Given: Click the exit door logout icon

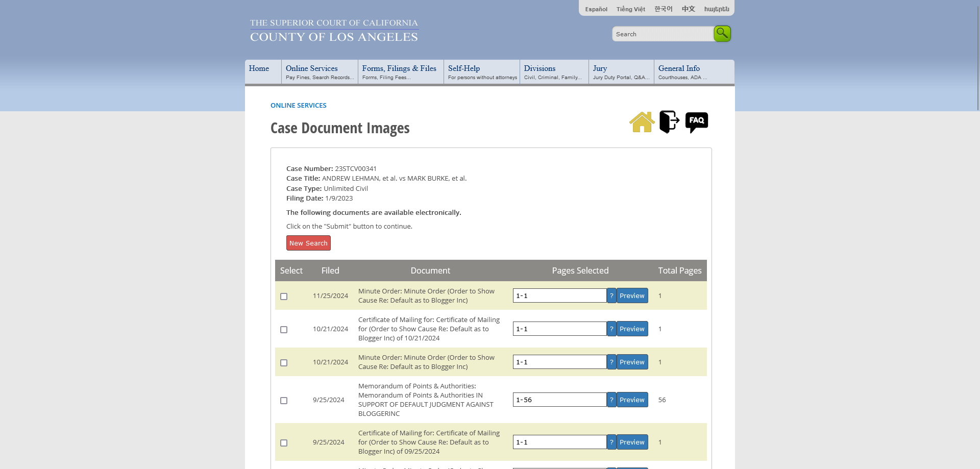Looking at the screenshot, I should point(669,122).
